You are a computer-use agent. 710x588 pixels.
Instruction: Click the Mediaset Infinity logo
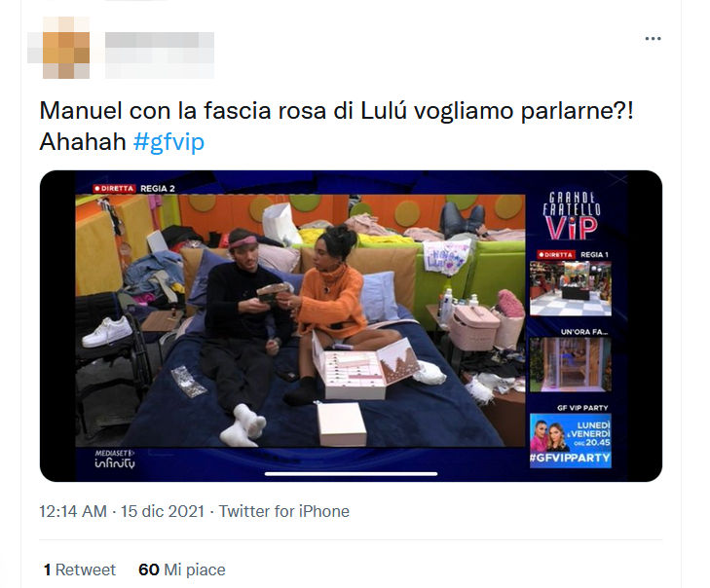(115, 459)
